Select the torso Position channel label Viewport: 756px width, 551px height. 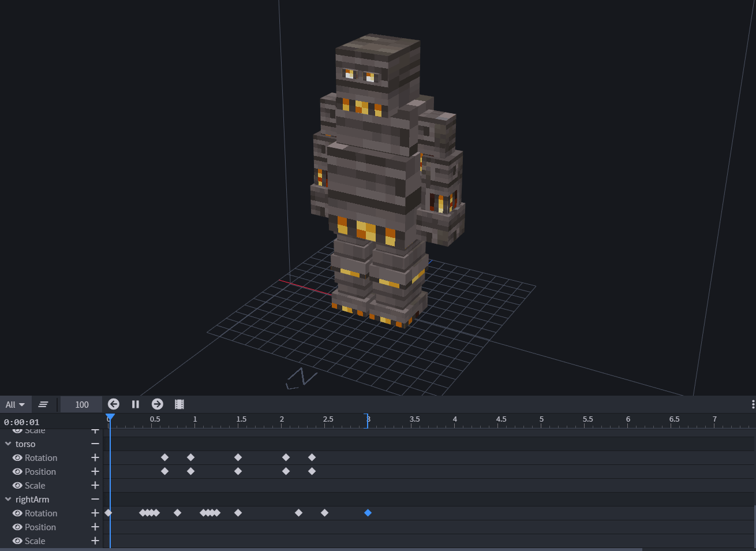coord(40,472)
